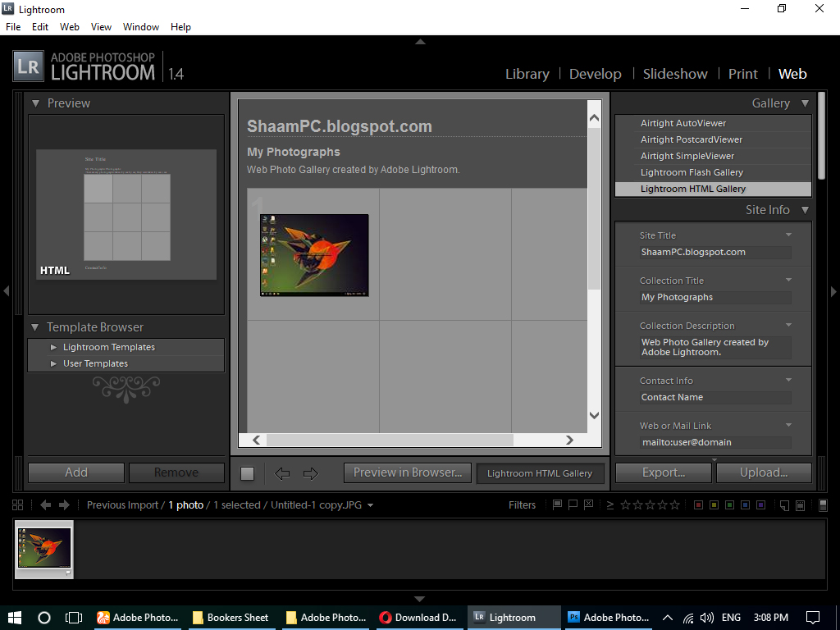Filter by unflagged photos icon
This screenshot has width=840, height=630.
click(573, 504)
